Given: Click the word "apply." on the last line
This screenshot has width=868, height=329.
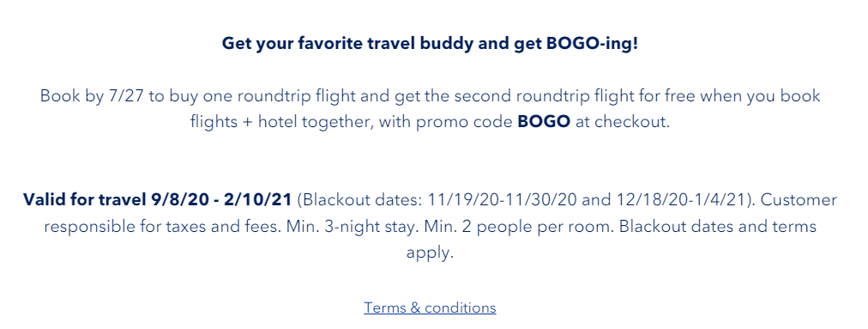Looking at the screenshot, I should (x=430, y=253).
